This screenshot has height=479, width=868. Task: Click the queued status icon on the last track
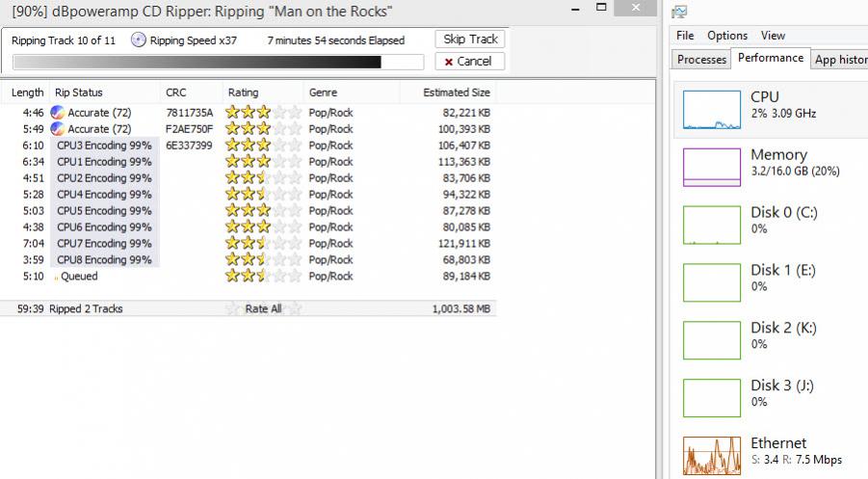(x=55, y=278)
